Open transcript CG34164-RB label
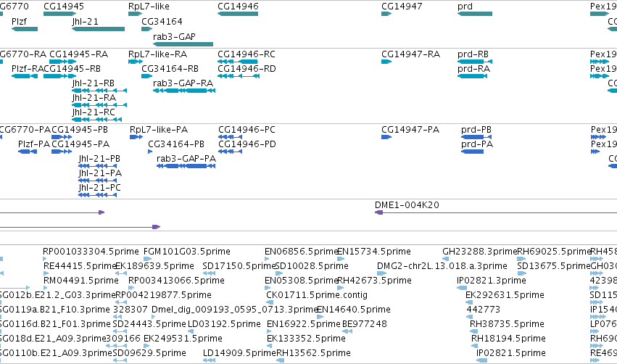617x364 pixels. click(170, 68)
